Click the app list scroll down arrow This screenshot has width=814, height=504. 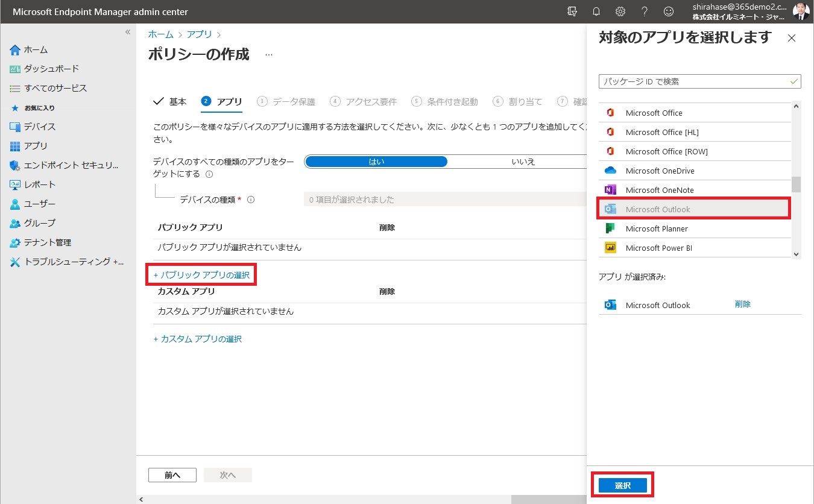pos(797,254)
